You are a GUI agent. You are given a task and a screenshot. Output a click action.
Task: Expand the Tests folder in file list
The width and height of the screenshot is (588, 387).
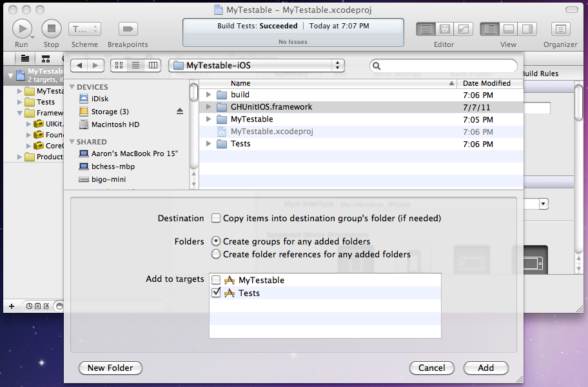tap(209, 144)
